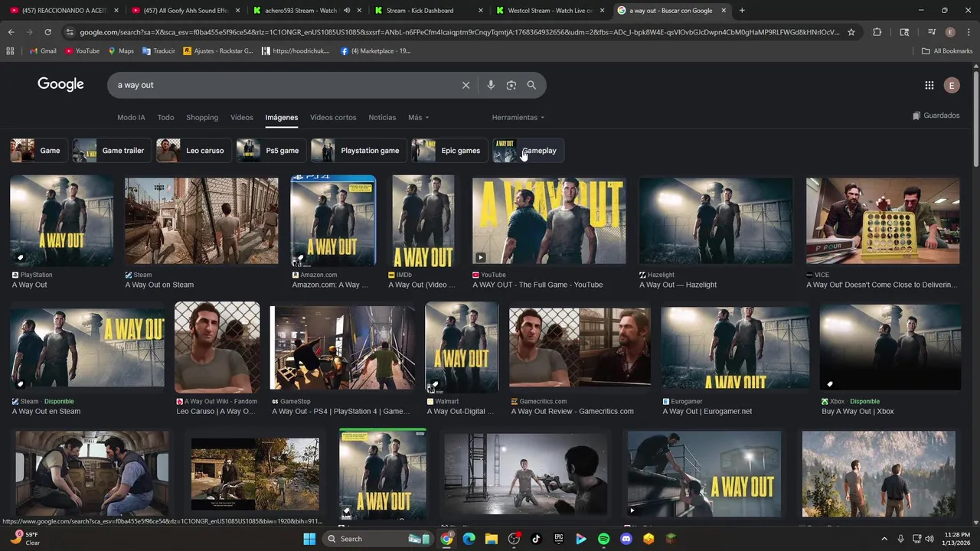
Task: Open Chrome three-dot menu
Action: (x=968, y=32)
